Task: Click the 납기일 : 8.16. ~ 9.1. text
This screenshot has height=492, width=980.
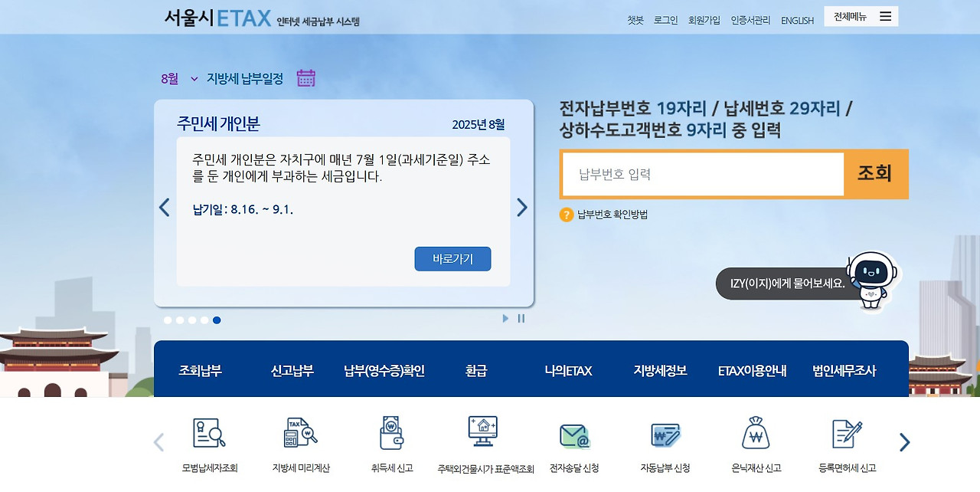Action: point(243,209)
